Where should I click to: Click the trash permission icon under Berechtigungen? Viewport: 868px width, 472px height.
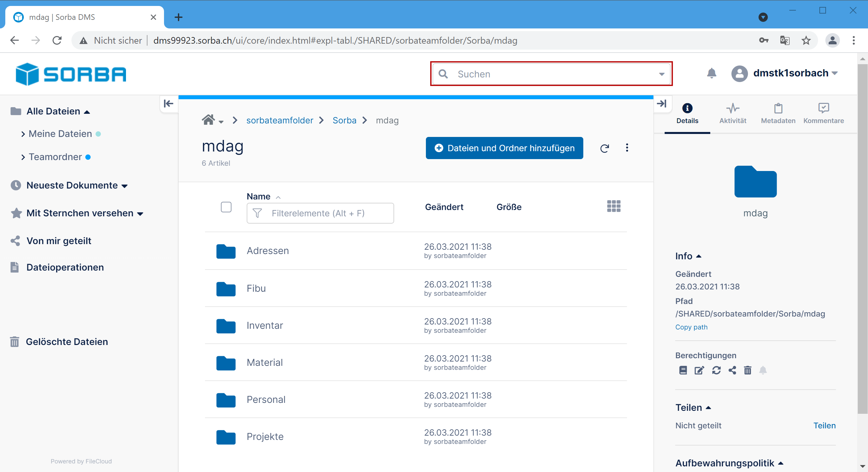click(748, 370)
